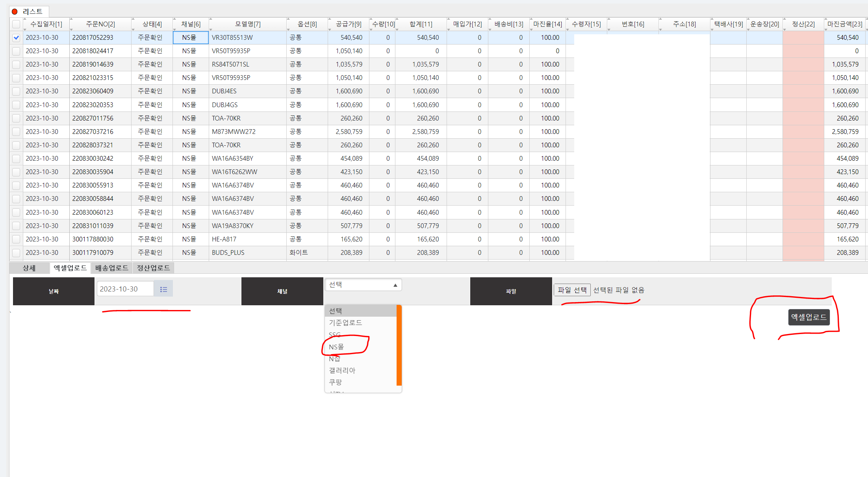Screen dimensions: 868x477
Task: Switch to the 배송업로드 tab
Action: 112,268
